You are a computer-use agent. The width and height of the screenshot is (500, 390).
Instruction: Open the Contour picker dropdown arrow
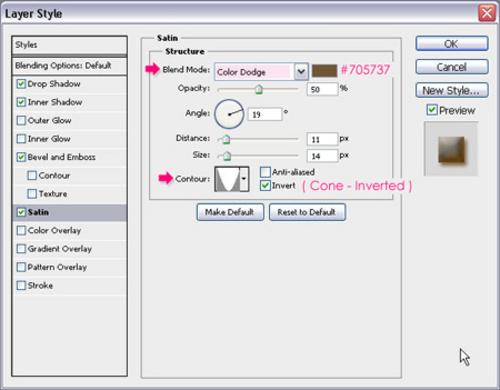pyautogui.click(x=244, y=179)
